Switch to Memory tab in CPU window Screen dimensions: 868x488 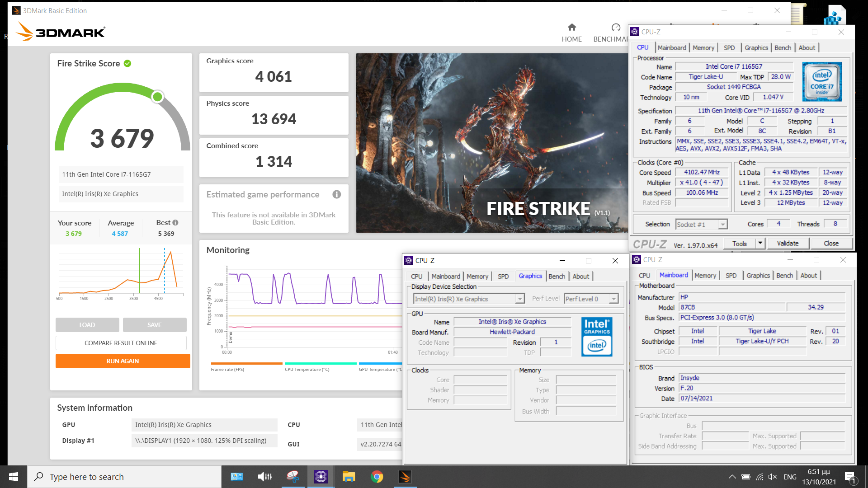pyautogui.click(x=703, y=48)
